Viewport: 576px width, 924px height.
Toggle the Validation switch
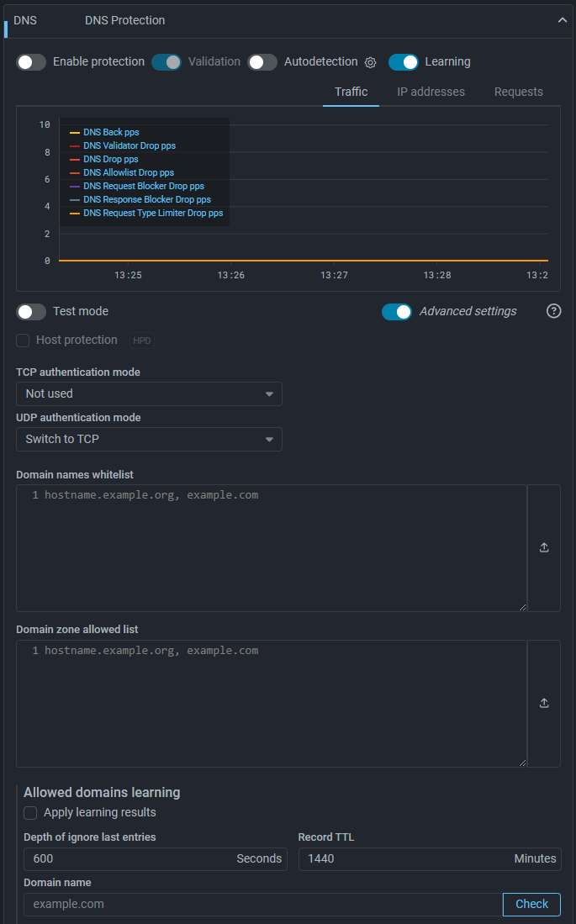[166, 62]
